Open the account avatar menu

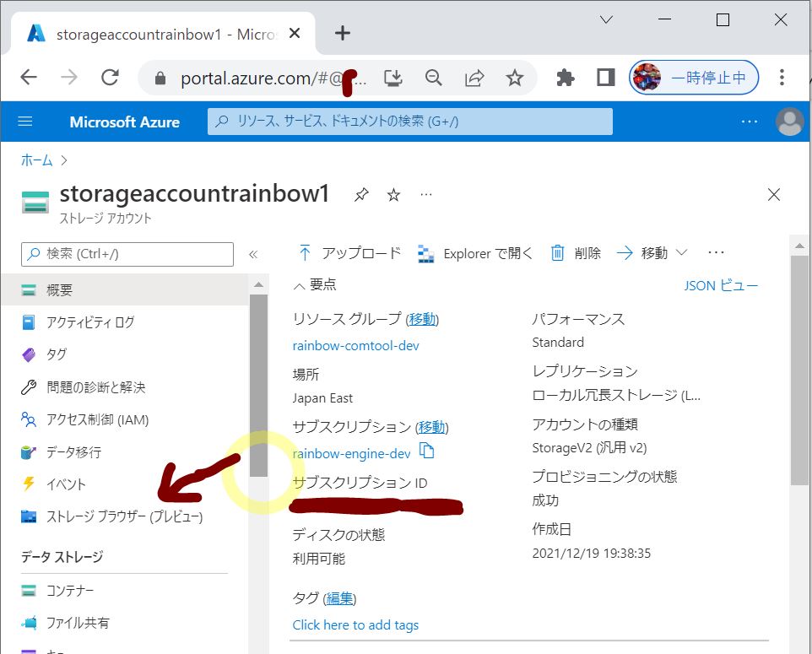coord(789,122)
